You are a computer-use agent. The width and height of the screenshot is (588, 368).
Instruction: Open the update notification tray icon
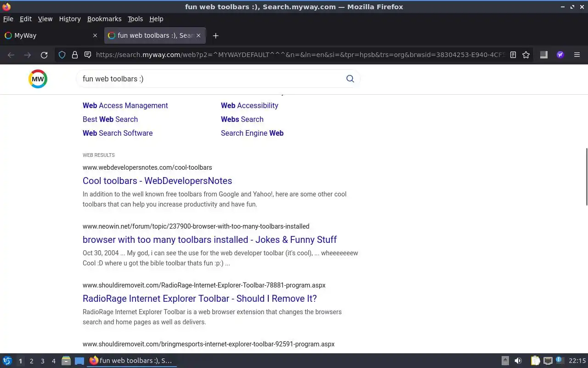559,360
